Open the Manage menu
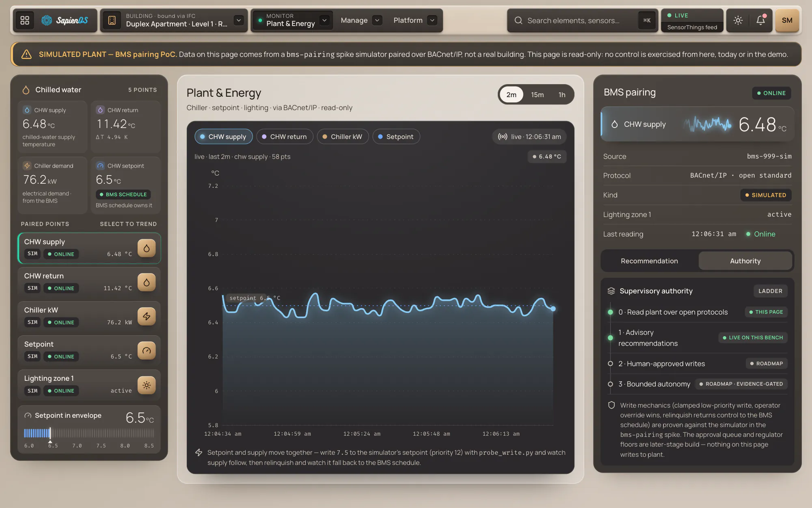The height and width of the screenshot is (508, 812). [361, 20]
